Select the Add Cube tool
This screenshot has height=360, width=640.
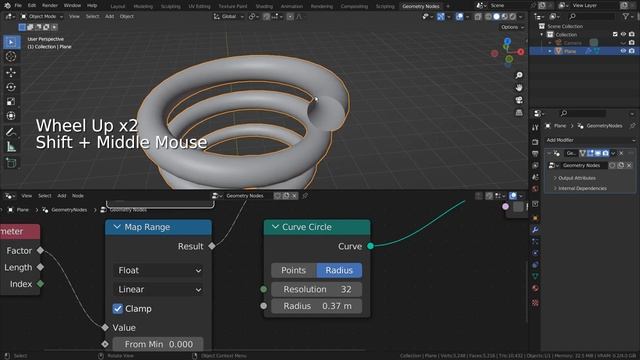(11, 163)
